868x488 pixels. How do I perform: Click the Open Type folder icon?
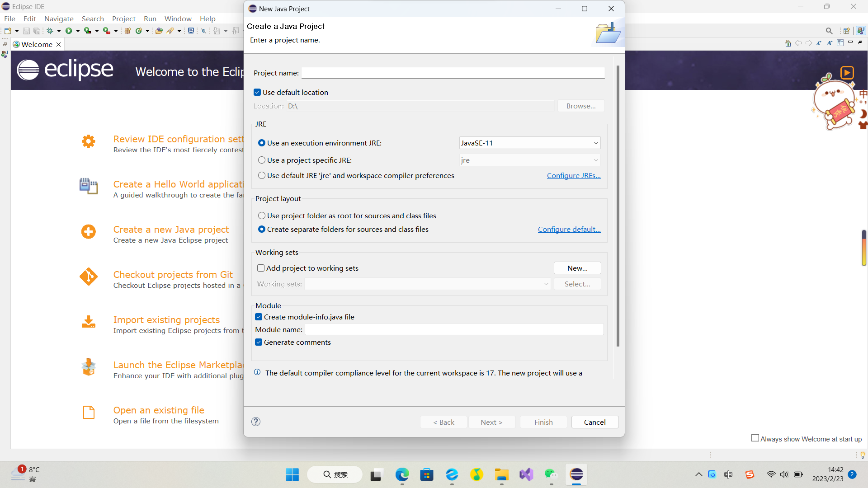pos(159,31)
